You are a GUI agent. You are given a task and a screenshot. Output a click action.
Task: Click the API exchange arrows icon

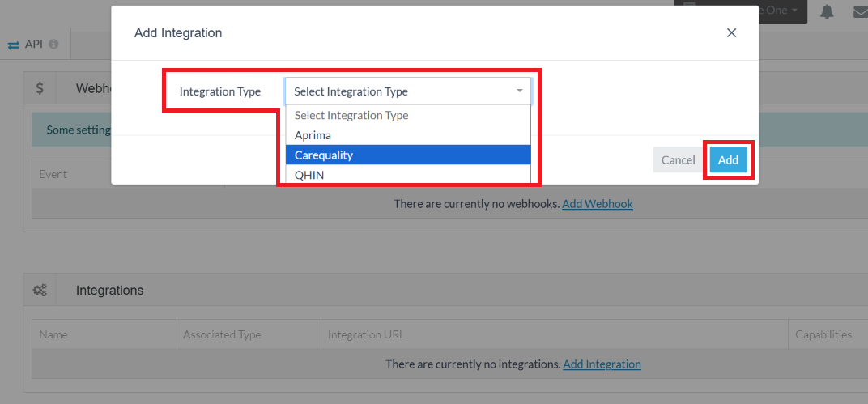tap(14, 45)
